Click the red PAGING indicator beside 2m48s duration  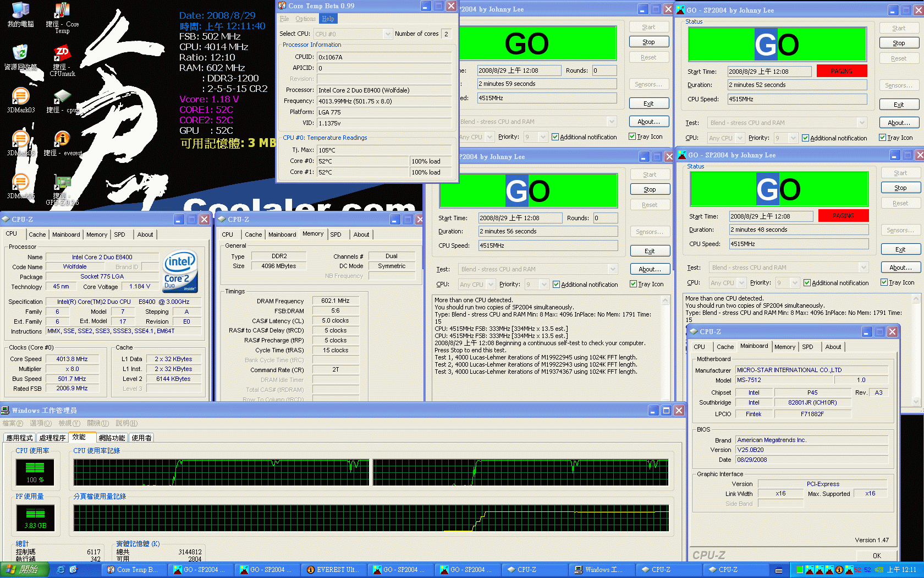843,216
